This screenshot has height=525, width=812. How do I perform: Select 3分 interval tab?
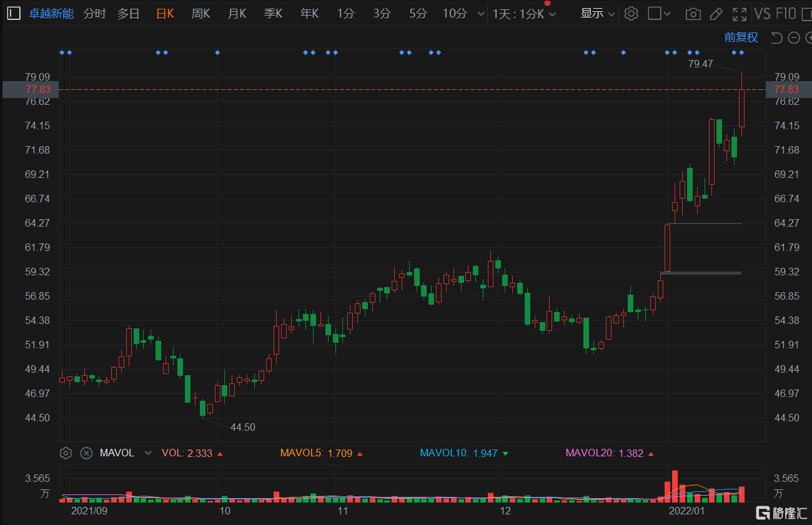tap(382, 13)
